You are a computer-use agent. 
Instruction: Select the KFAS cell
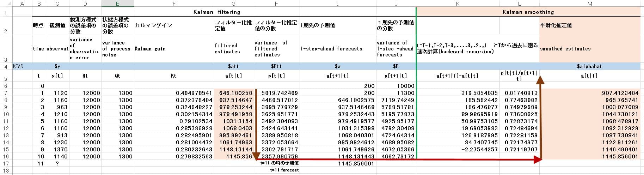point(18,66)
